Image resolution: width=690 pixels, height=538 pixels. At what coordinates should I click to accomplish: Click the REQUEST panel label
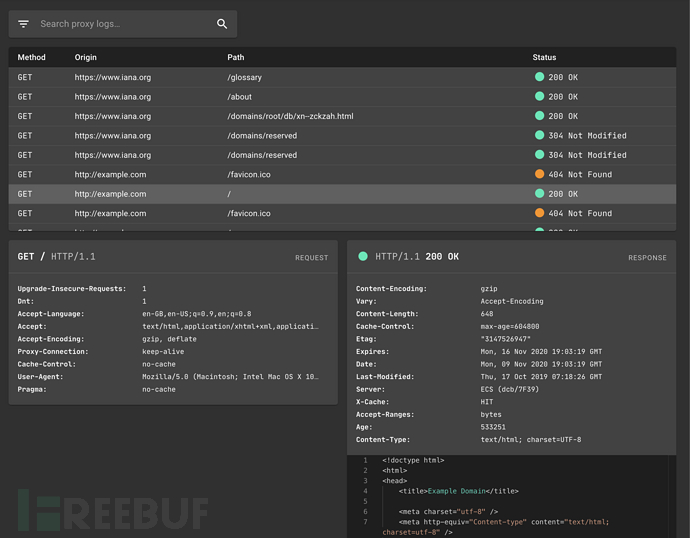tap(312, 258)
